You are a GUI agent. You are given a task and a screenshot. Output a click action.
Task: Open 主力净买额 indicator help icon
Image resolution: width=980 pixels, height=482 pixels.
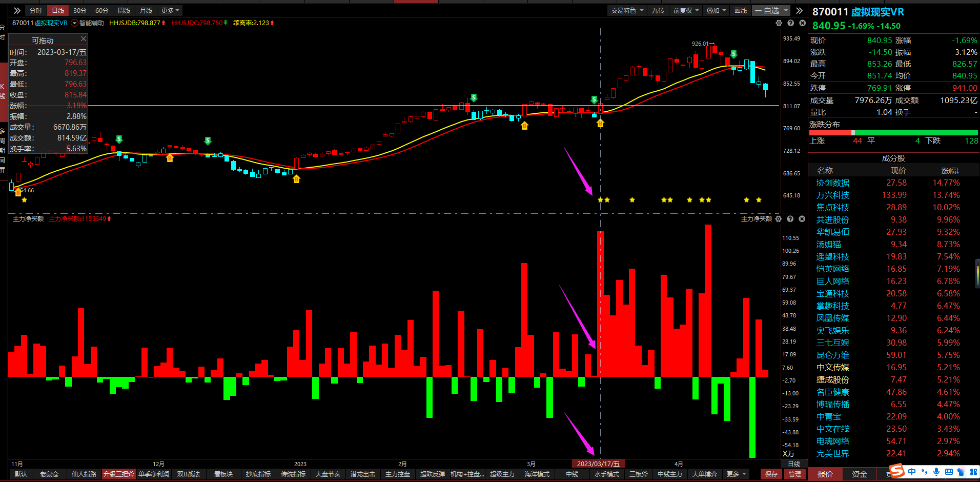point(790,219)
